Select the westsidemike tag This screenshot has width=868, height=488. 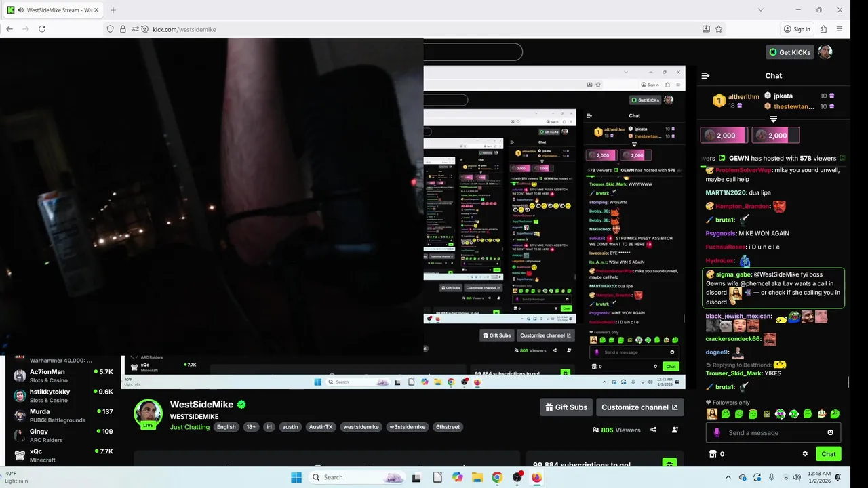(361, 427)
